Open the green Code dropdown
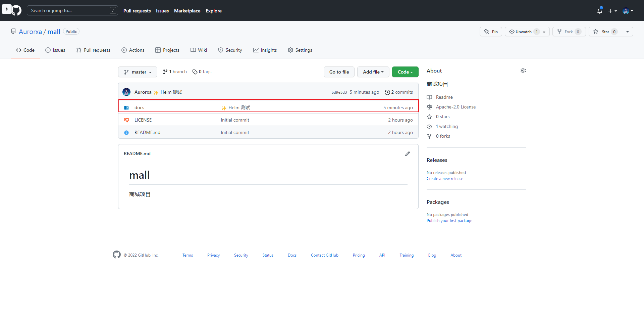The width and height of the screenshot is (644, 312). pos(405,72)
